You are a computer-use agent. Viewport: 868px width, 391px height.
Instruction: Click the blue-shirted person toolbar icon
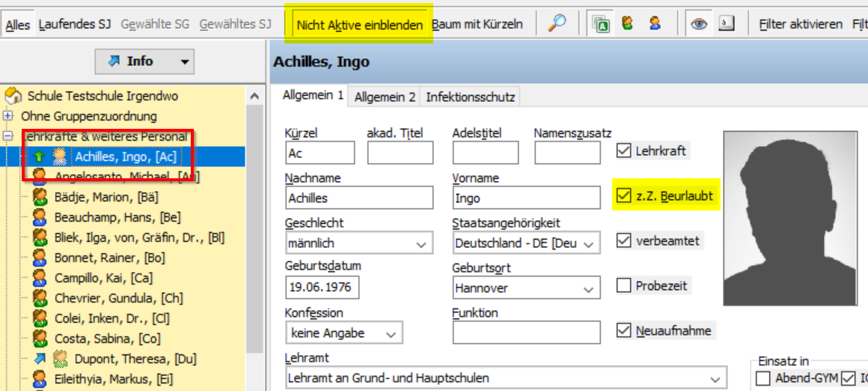[x=655, y=24]
